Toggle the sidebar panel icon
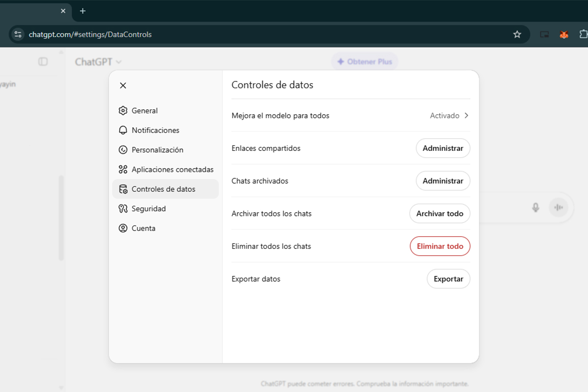This screenshot has width=588, height=392. (43, 61)
